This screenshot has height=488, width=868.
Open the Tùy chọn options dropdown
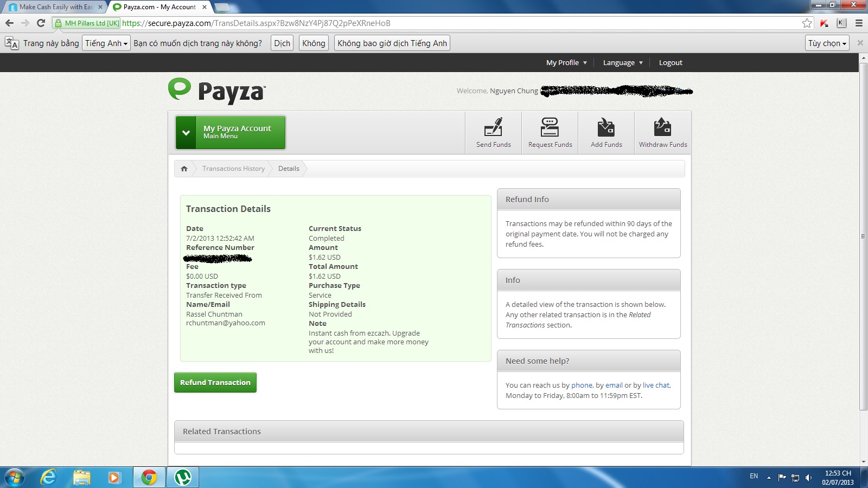tap(827, 43)
